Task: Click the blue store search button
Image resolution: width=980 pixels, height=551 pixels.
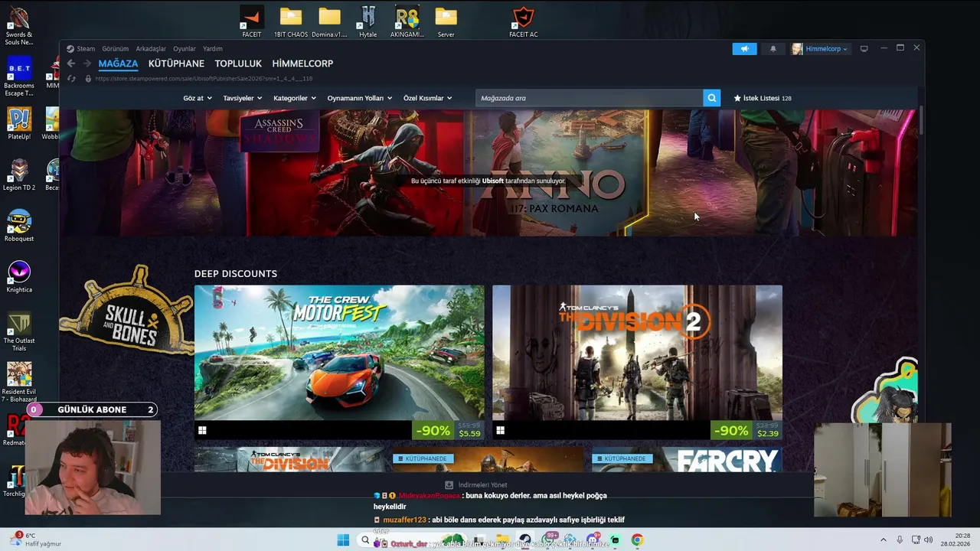Action: [712, 98]
